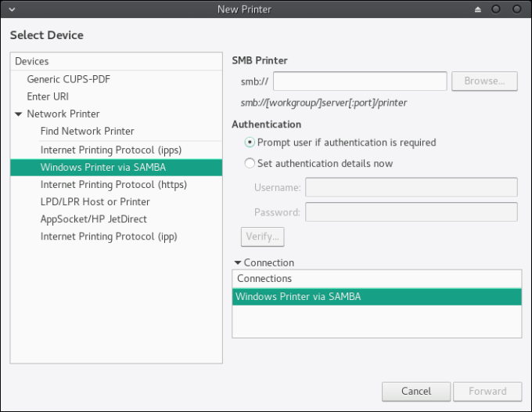Choose Enter URI in the device list

[48, 96]
